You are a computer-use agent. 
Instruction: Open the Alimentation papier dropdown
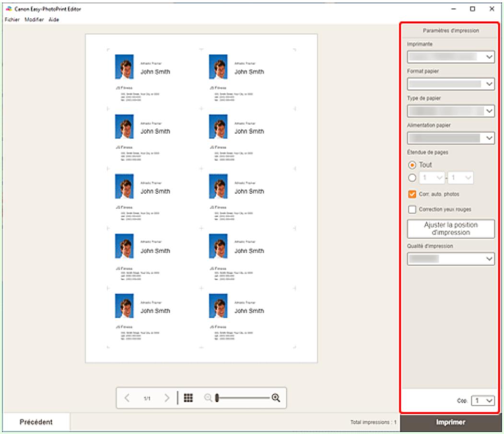click(x=451, y=138)
